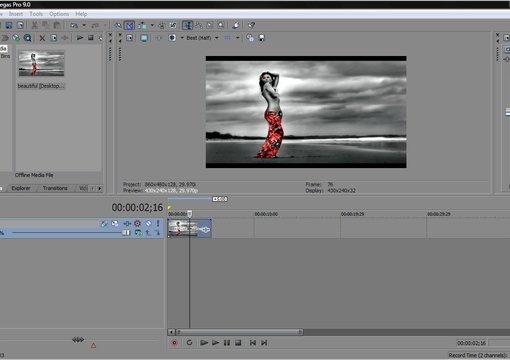Open Track FX icon on video track

[126, 223]
